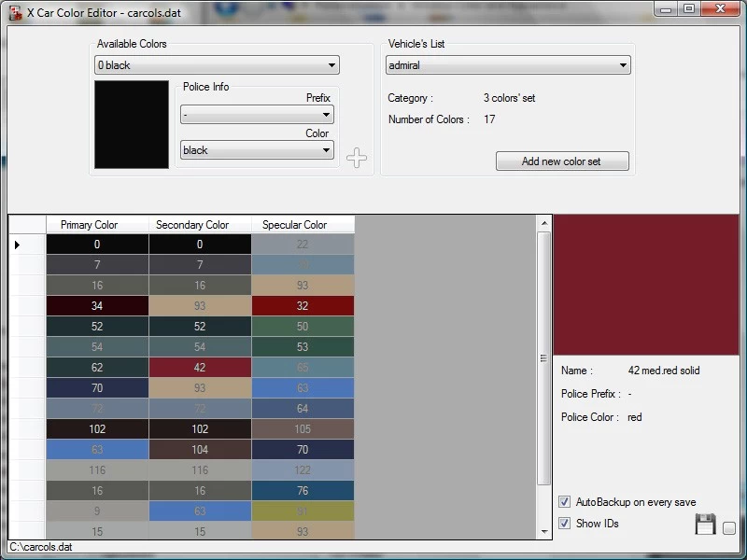Click the Add new color set button

pyautogui.click(x=561, y=161)
